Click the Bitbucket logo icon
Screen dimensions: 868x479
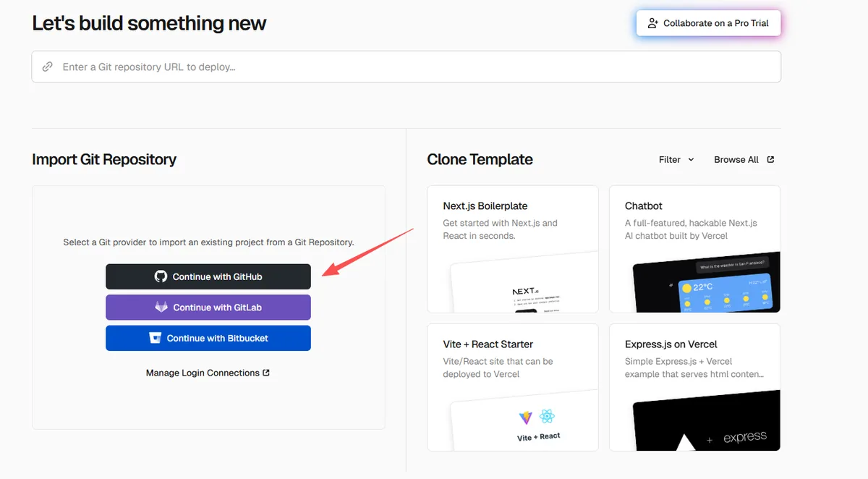[x=155, y=338]
